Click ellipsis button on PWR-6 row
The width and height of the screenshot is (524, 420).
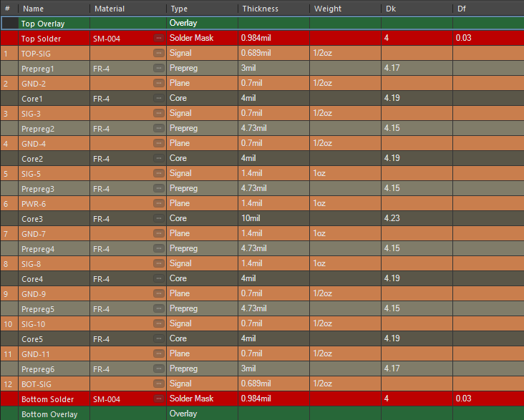[x=158, y=204]
